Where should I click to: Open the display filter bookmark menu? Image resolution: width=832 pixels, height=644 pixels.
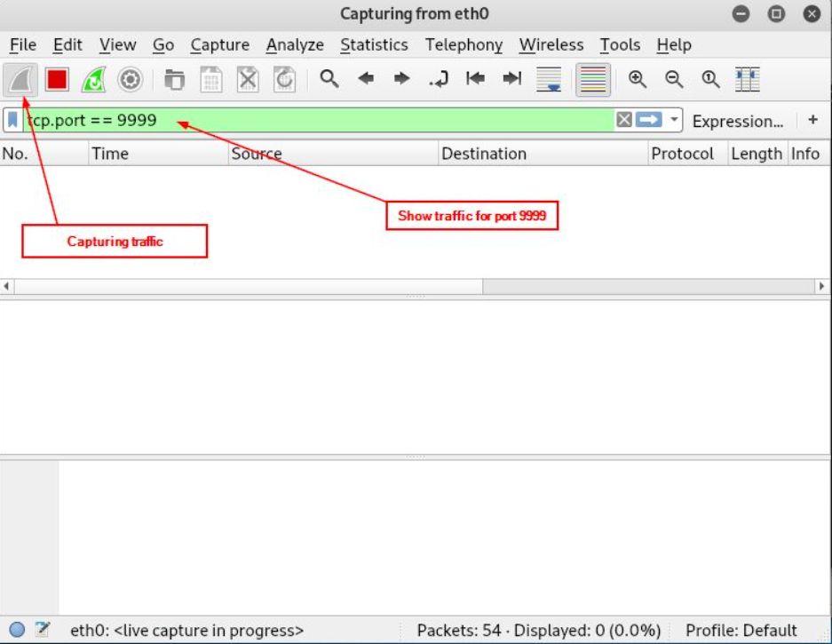12,120
